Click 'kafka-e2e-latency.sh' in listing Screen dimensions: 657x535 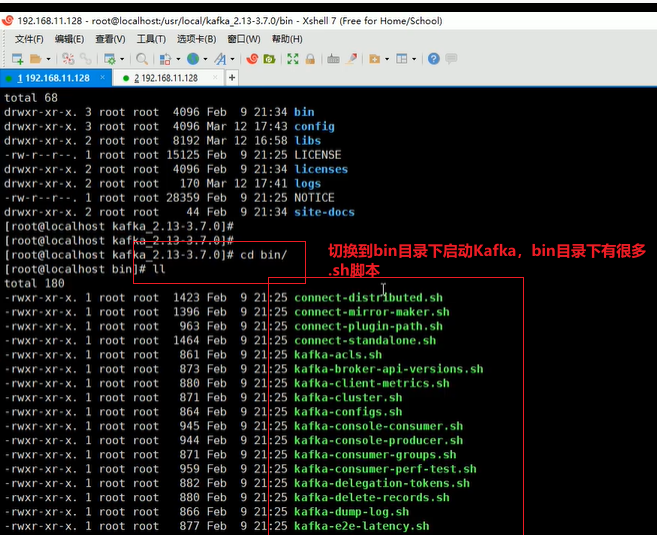362,526
